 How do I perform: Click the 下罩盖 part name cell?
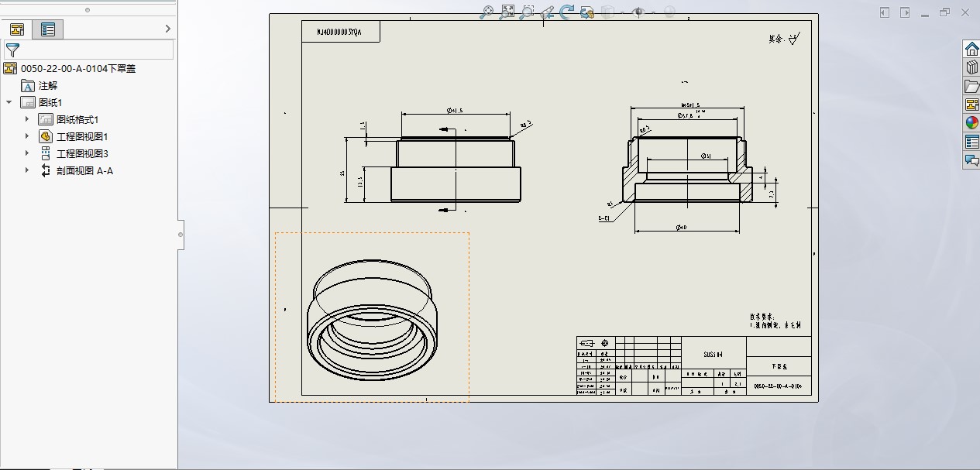[779, 365]
